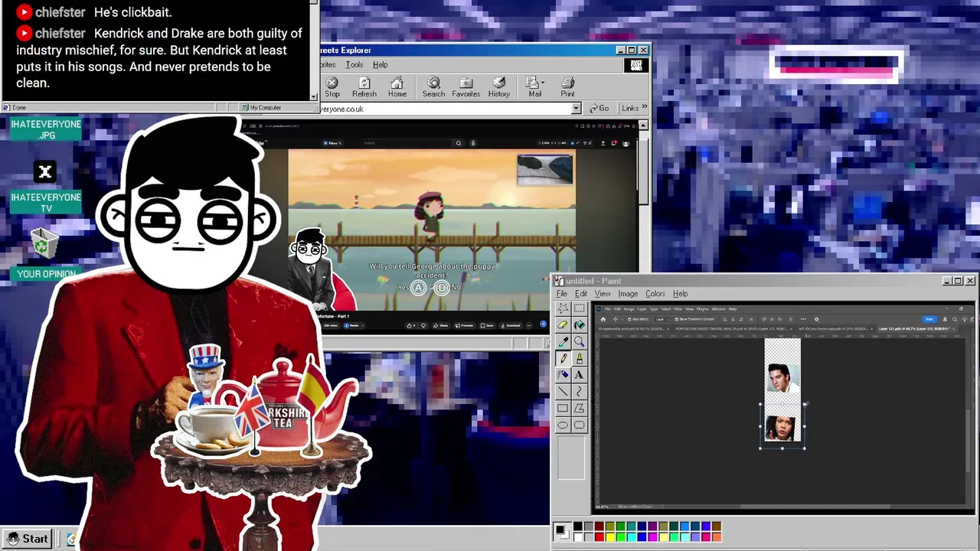Choose the Fill With Color bucket tool
Viewport: 980px width, 551px height.
click(579, 325)
